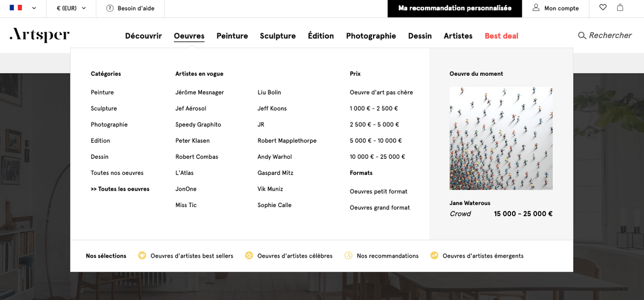
Task: Open artist Robert Mapplethorpe
Action: [287, 141]
